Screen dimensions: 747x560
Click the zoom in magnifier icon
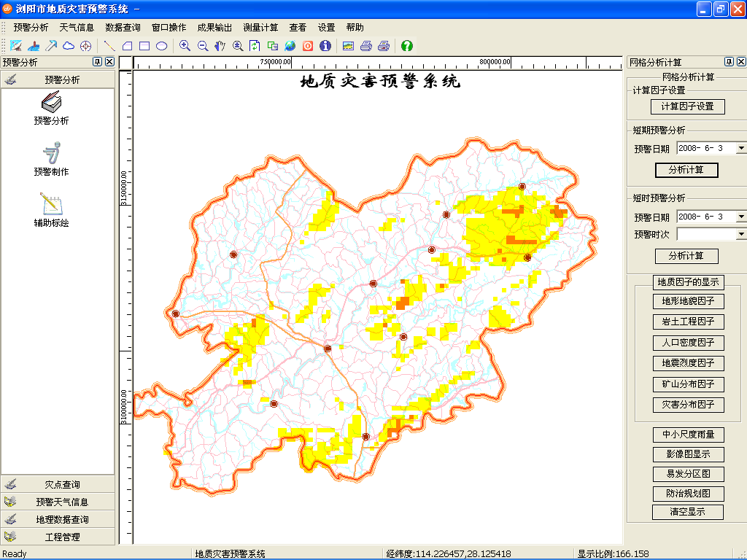pyautogui.click(x=185, y=46)
